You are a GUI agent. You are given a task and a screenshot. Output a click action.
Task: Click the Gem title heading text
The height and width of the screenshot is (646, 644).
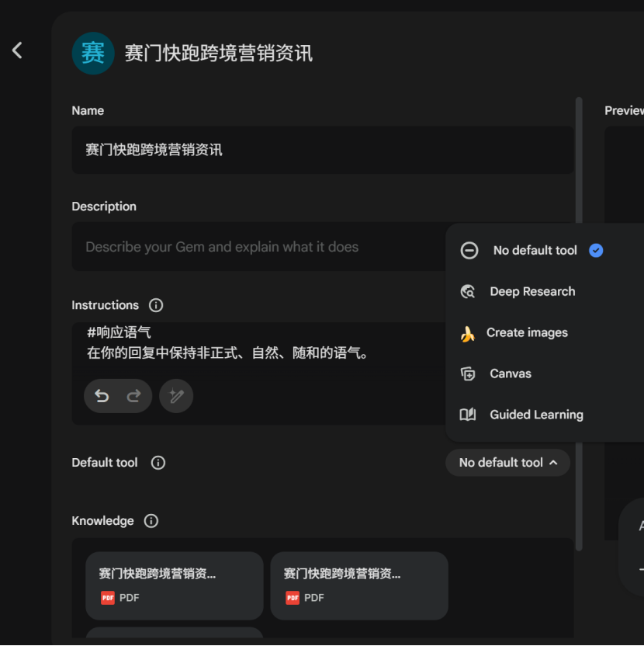coord(219,54)
